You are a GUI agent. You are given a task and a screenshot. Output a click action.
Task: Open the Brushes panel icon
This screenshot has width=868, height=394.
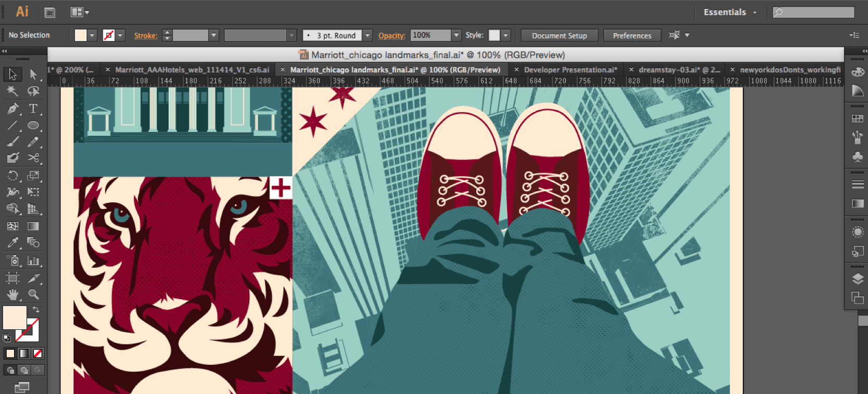point(858,137)
